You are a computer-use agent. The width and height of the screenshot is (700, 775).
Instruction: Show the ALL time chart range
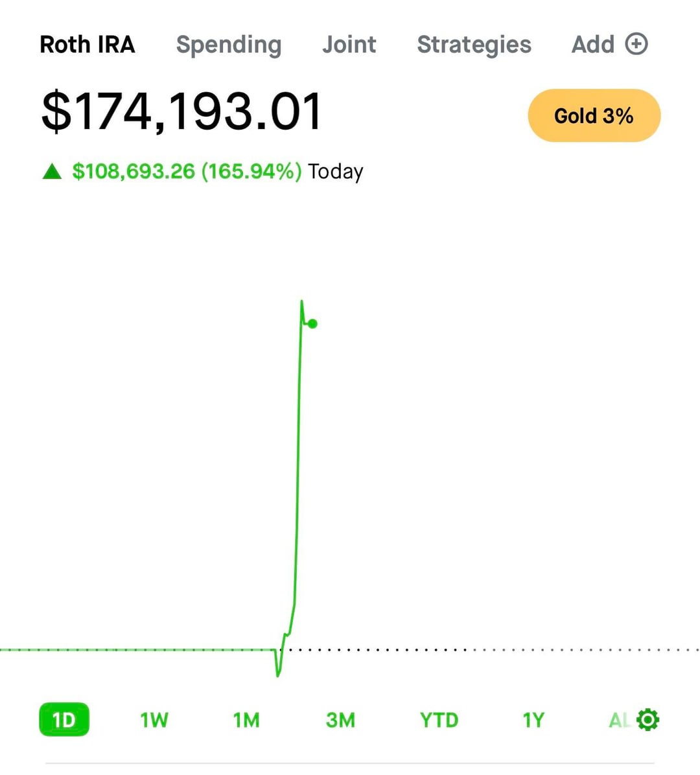point(618,720)
